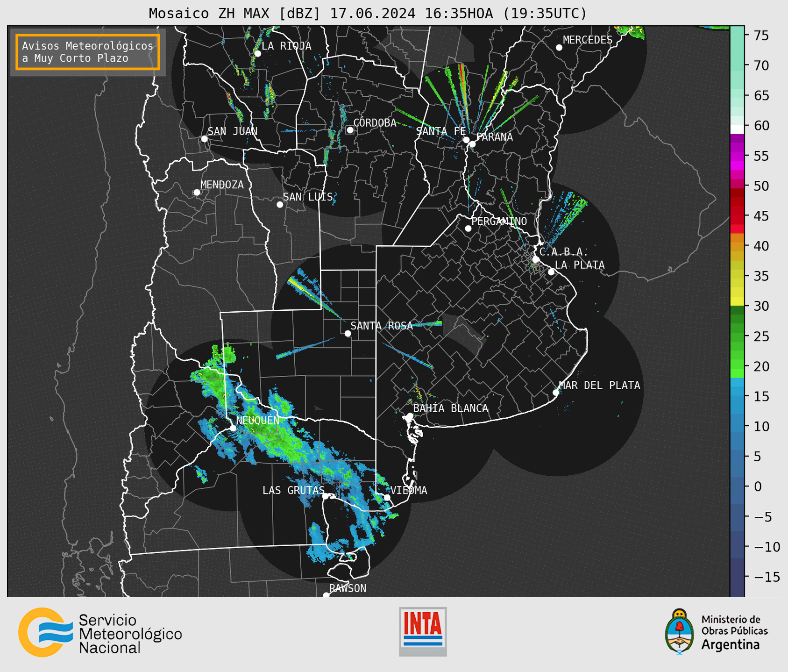Select the Santa Fe city marker
788x672 pixels.
pyautogui.click(x=466, y=140)
